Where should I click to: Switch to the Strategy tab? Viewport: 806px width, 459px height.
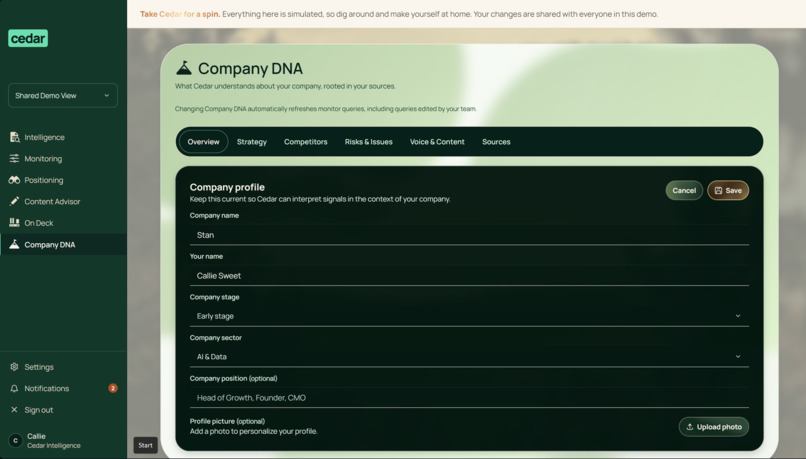pyautogui.click(x=252, y=142)
